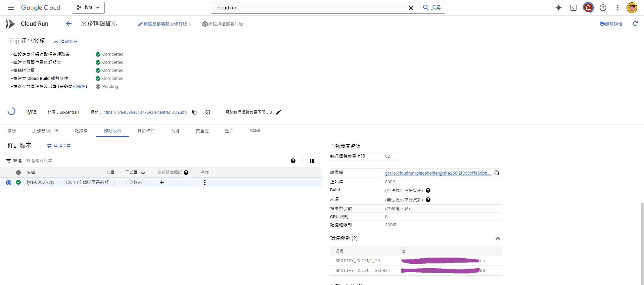Viewport: 644px width, 285px height.
Task: Sort by 已部署 column arrow
Action: coord(143,173)
